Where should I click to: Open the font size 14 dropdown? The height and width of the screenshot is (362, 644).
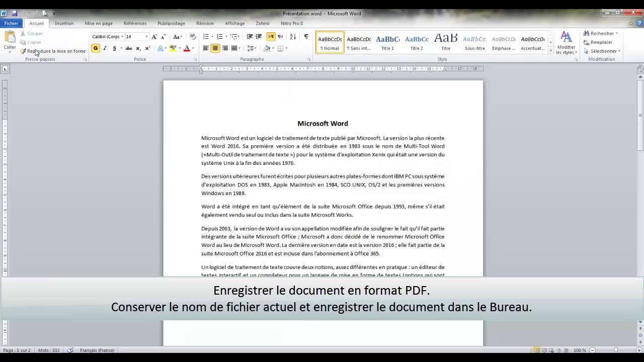[146, 37]
